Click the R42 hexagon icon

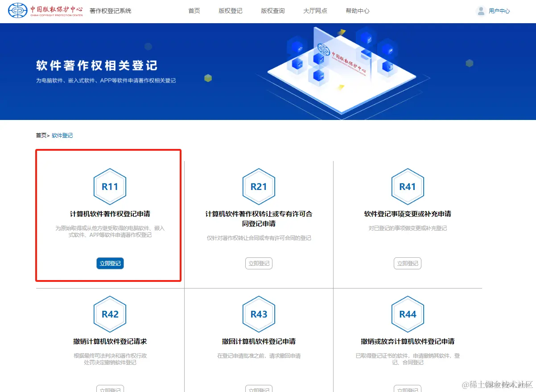pos(110,314)
